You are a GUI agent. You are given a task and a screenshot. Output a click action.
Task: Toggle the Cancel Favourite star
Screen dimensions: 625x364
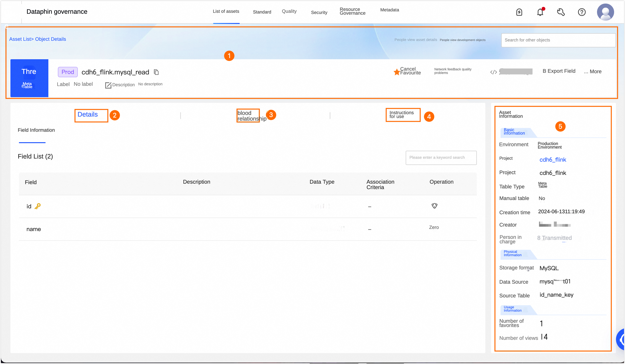pyautogui.click(x=397, y=72)
